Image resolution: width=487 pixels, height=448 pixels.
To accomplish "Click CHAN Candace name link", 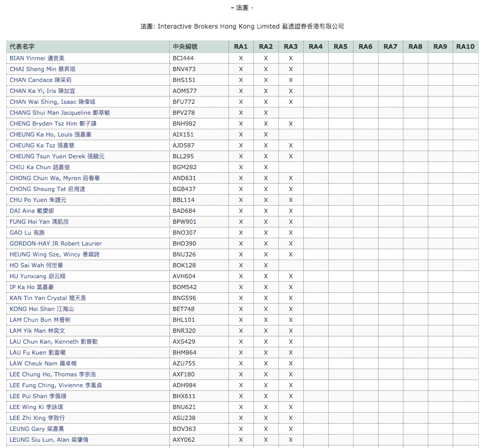I will tap(40, 80).
